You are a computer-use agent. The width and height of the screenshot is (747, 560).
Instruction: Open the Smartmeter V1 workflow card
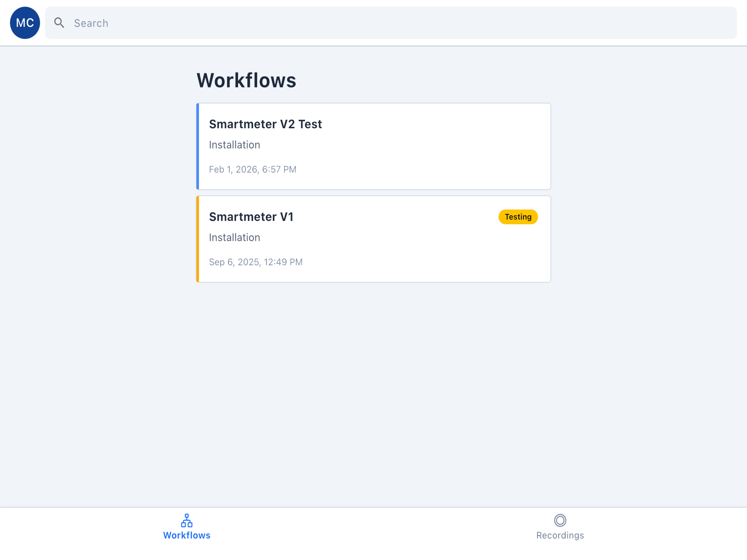click(373, 239)
